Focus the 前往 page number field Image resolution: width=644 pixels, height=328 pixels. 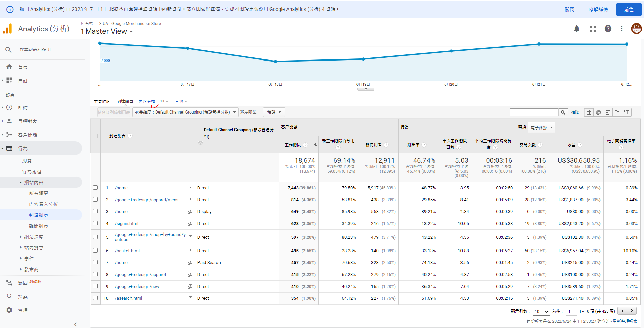(x=572, y=311)
